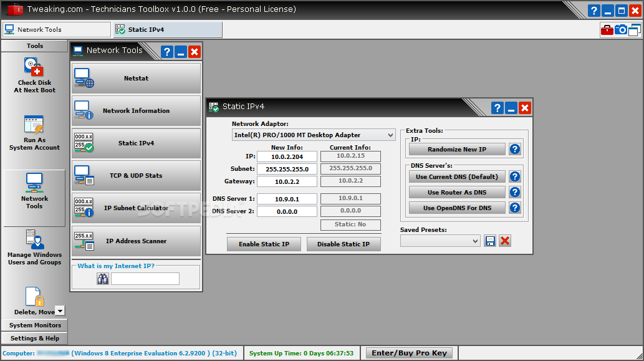The image size is (644, 361).
Task: Open the System Monitors section
Action: [x=34, y=325]
